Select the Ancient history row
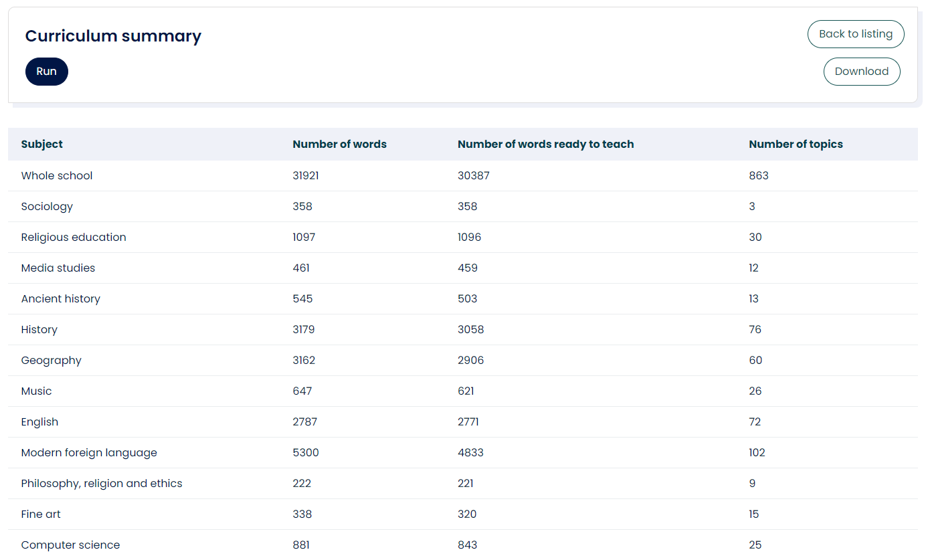This screenshot has height=560, width=926. coord(61,299)
